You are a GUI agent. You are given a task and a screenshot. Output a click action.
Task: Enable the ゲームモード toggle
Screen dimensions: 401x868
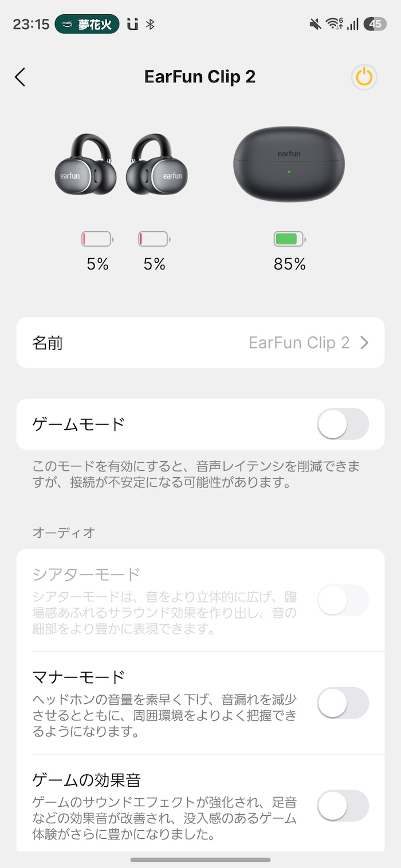(x=343, y=424)
